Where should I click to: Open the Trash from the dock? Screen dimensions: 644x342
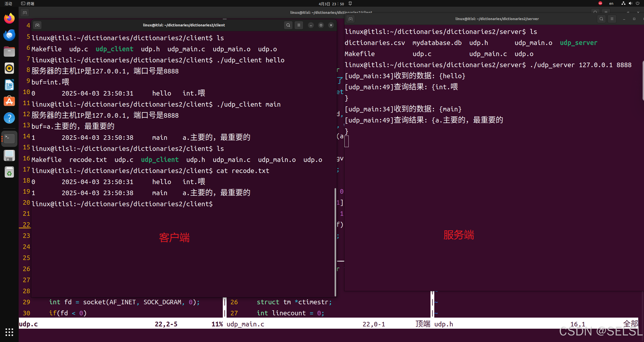[x=9, y=172]
